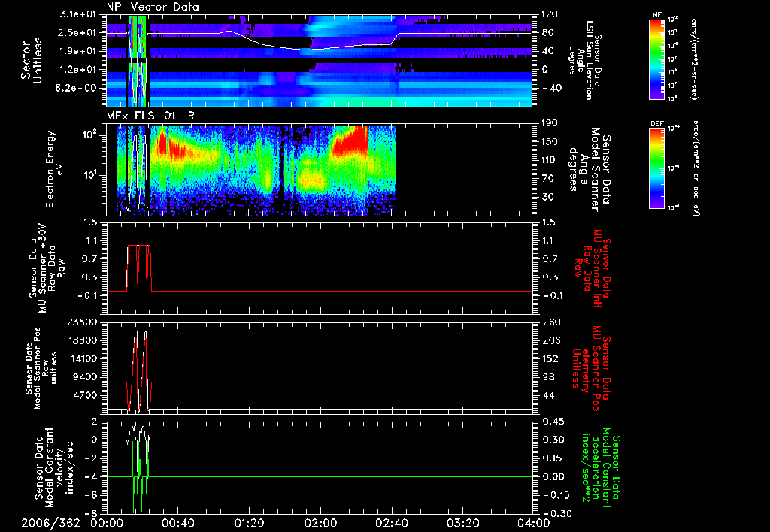
Task: Click the DEF colorbar title label
Action: pos(656,124)
